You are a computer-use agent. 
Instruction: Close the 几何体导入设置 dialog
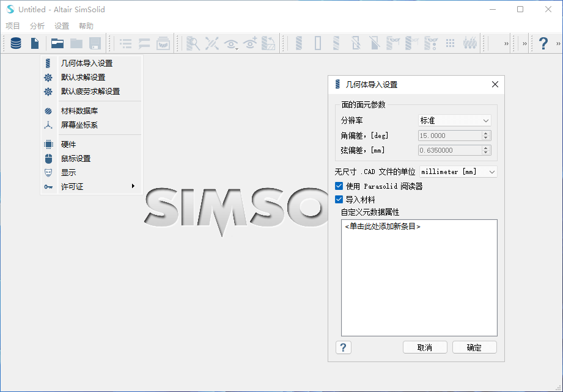[x=495, y=85]
